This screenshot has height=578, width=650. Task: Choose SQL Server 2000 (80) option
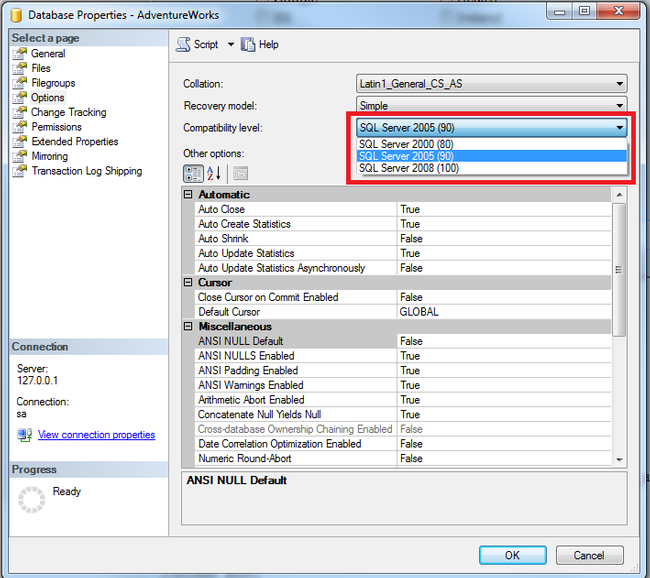tap(491, 144)
